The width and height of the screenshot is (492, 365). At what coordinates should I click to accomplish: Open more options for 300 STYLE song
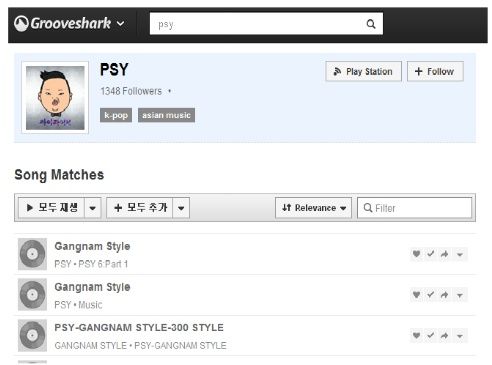tap(460, 336)
